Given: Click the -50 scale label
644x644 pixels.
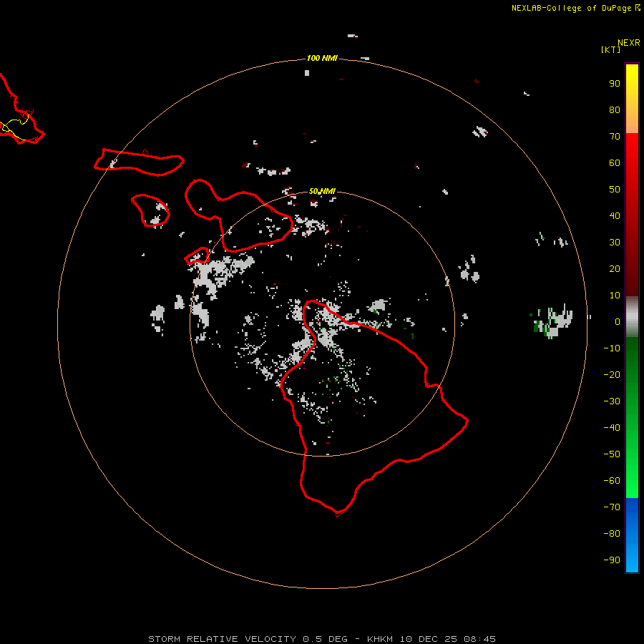Looking at the screenshot, I should click(612, 454).
